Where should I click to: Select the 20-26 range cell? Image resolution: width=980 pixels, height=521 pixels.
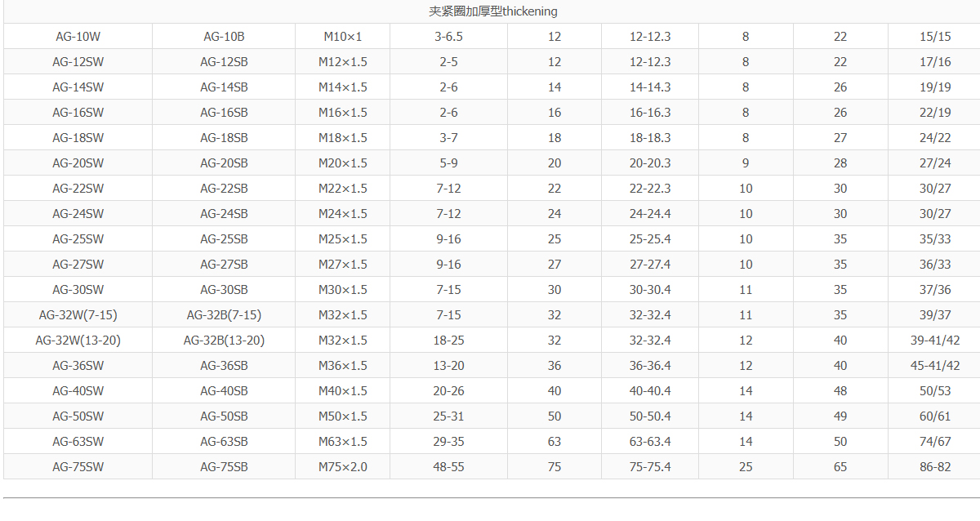pos(448,391)
